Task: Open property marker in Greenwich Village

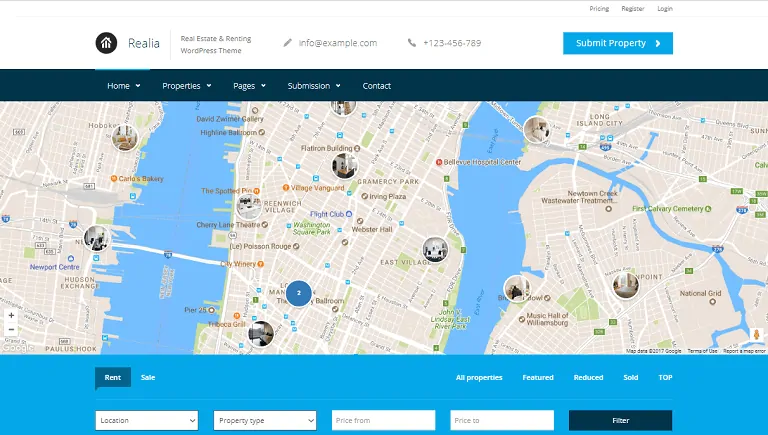Action: click(249, 207)
